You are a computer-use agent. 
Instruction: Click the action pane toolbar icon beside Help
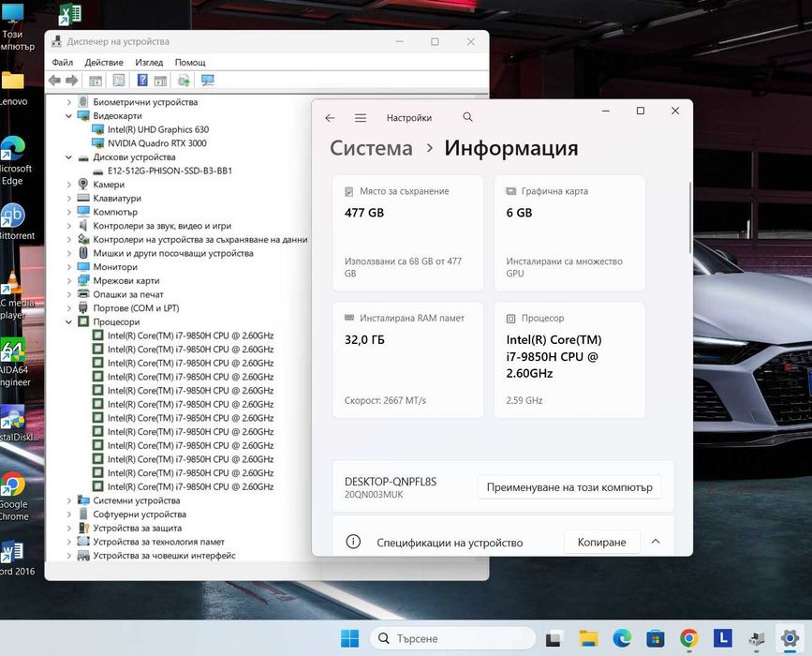(x=160, y=81)
